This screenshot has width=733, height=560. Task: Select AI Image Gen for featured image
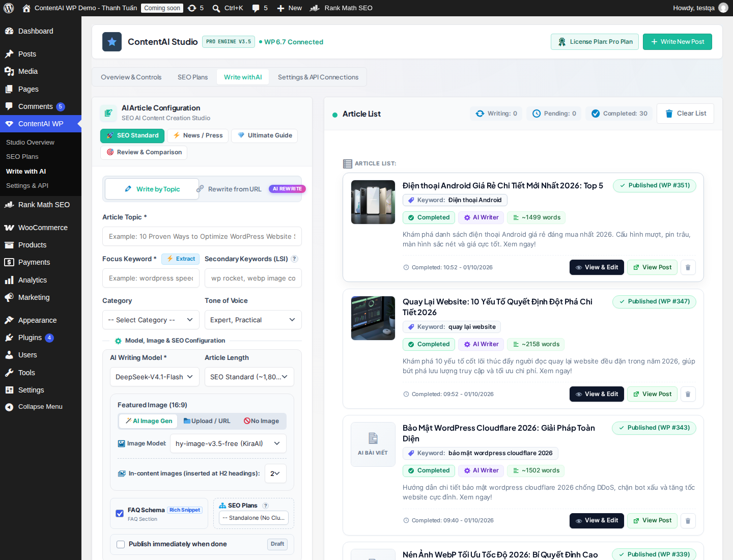coord(149,421)
